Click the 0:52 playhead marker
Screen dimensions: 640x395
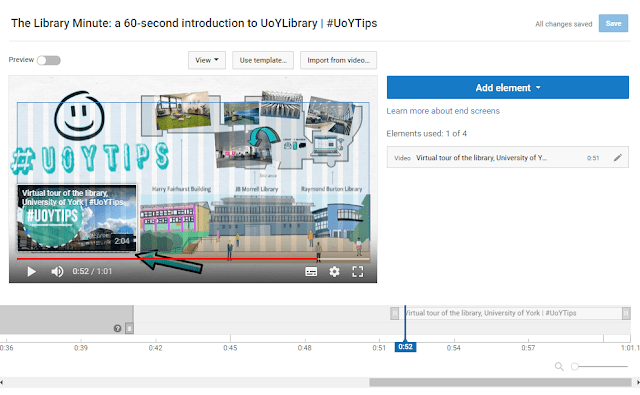pyautogui.click(x=405, y=347)
